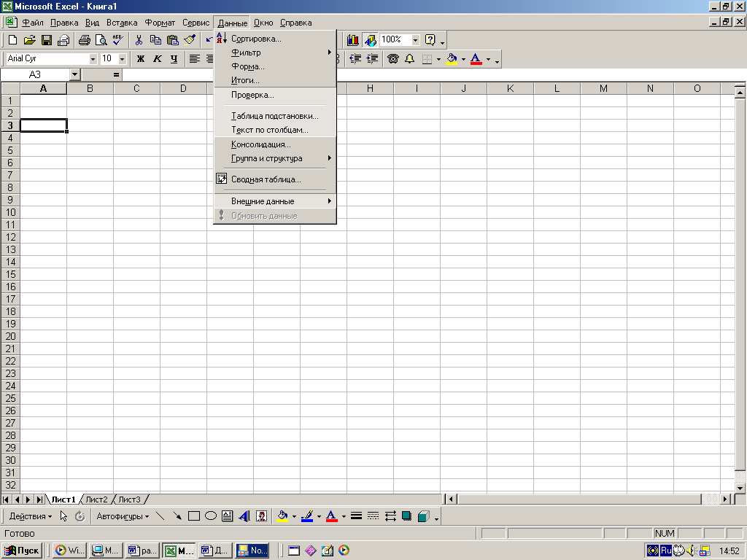Viewport: 747px width, 560px height.
Task: Open the font size dropdown showing 10
Action: pos(122,59)
